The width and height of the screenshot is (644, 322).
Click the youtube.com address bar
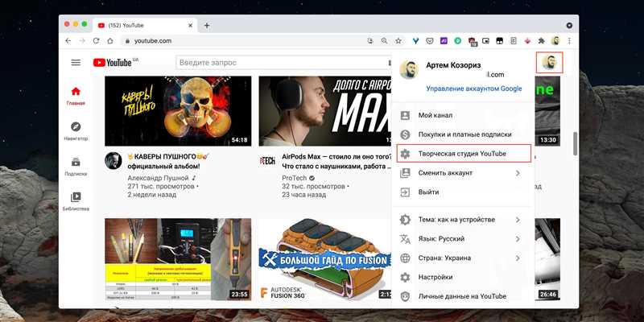click(242, 41)
